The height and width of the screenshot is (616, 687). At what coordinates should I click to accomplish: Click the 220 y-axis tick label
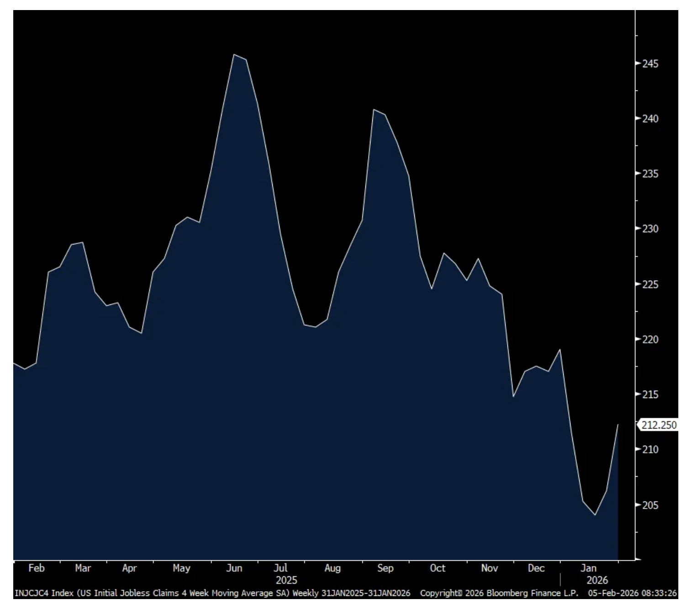point(650,340)
